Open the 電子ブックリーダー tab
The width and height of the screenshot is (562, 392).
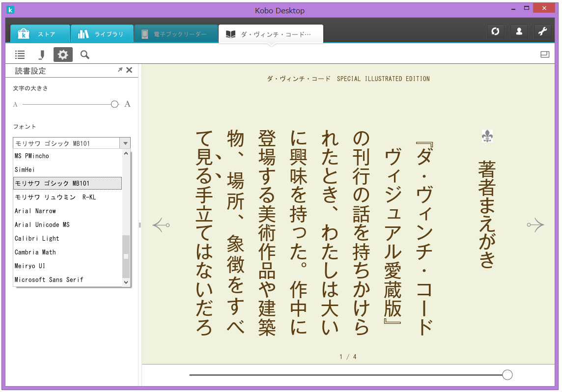[176, 34]
